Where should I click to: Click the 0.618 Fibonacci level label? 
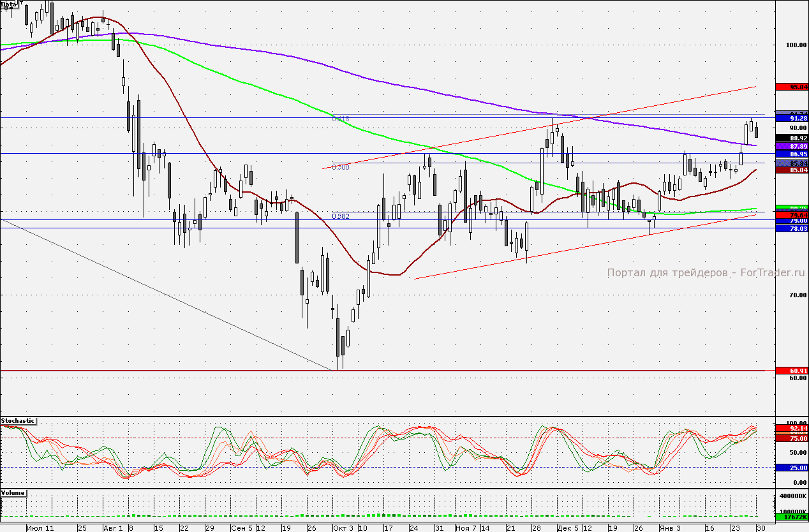tap(341, 119)
